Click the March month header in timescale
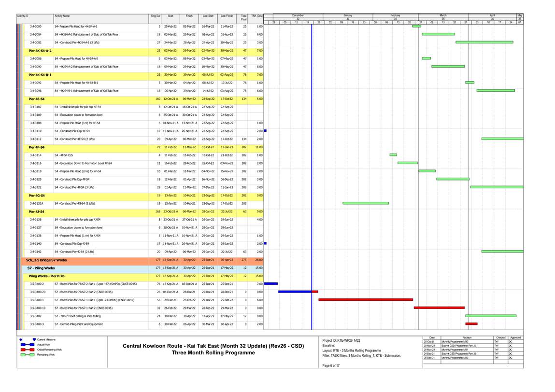Viewport: 555px width, 392px height. (443, 15)
